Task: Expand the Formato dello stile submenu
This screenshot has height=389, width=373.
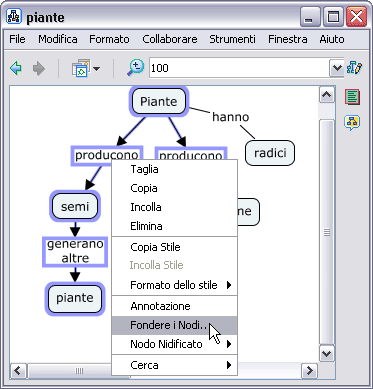Action: coord(174,285)
